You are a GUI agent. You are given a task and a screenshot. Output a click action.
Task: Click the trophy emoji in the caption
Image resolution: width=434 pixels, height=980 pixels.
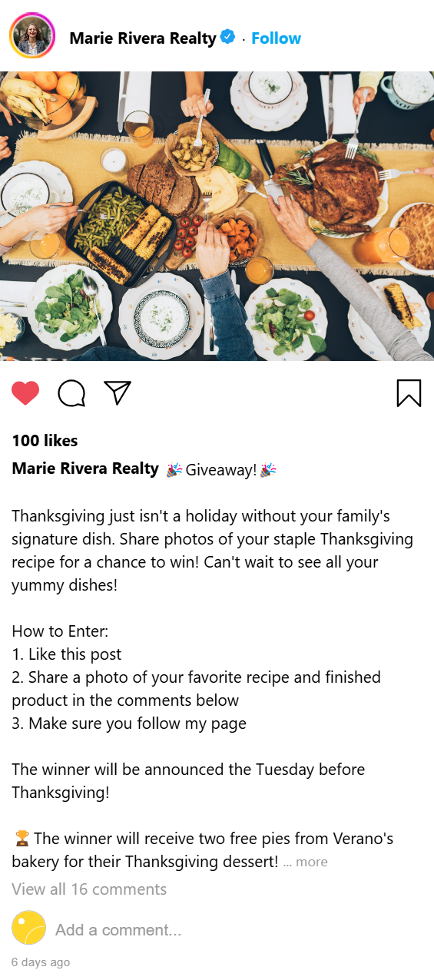tap(22, 839)
